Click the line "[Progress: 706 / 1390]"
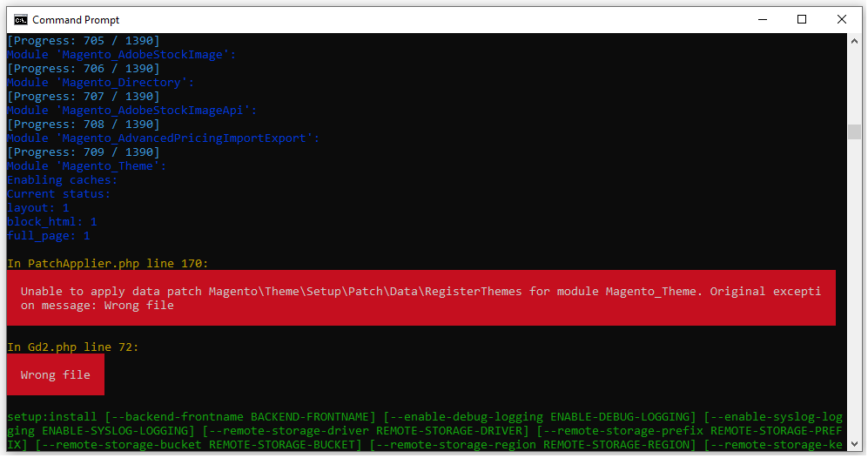 (x=83, y=69)
